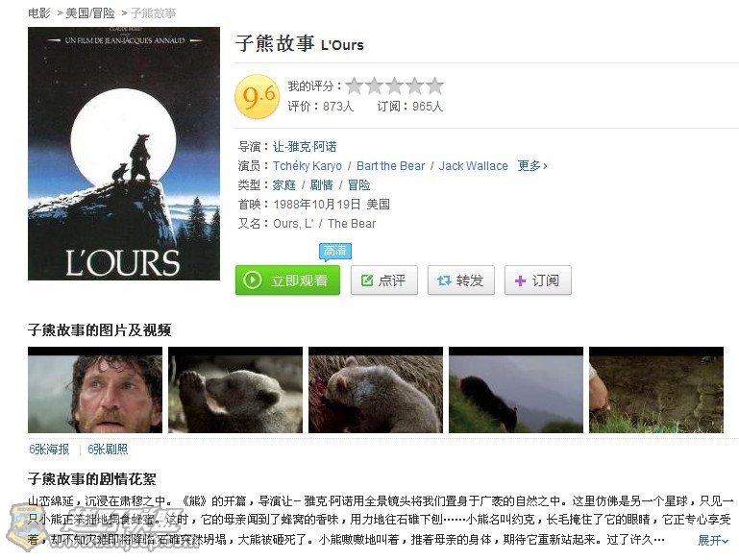
Task: Open the thumbnail of the bearded man
Action: pos(95,390)
